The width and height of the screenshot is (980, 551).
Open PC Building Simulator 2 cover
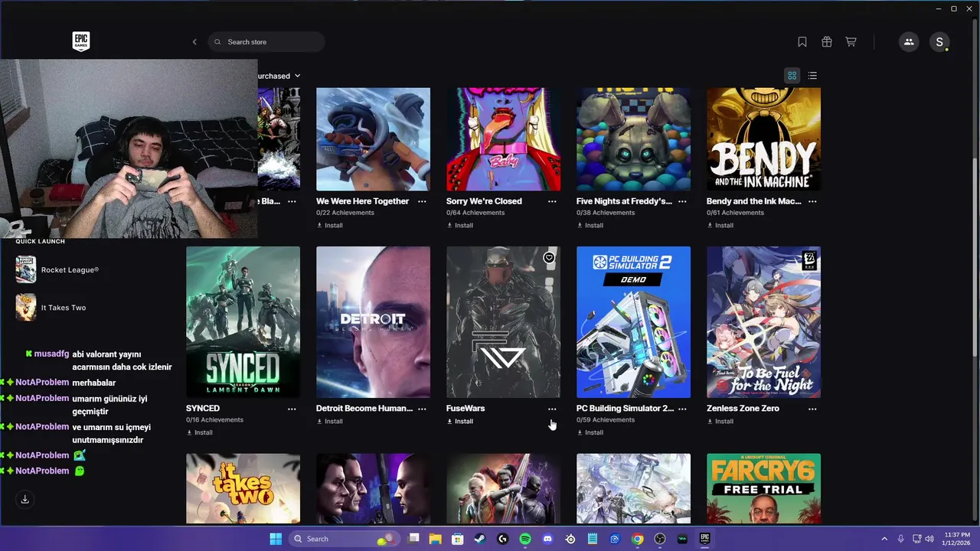click(633, 322)
